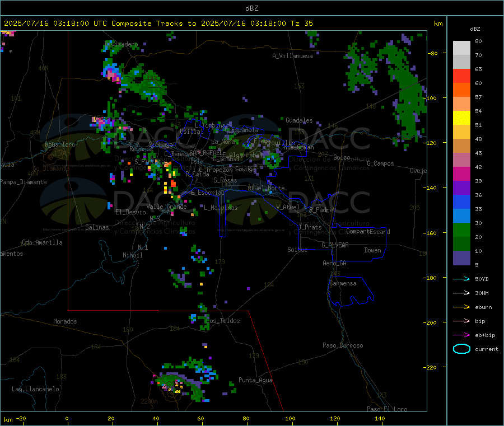Click the G_Campos map label

(380, 163)
